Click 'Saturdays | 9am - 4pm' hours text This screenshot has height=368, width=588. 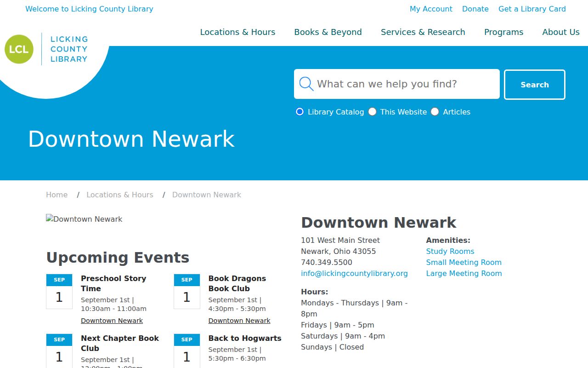[343, 336]
